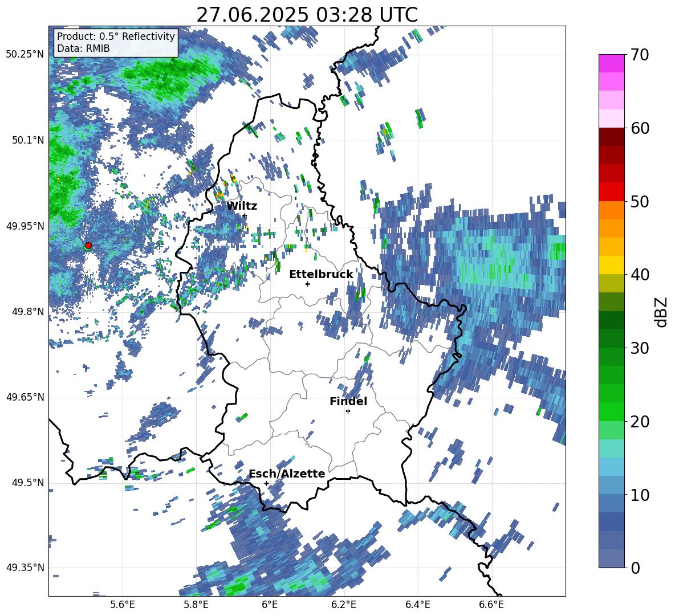Click the magenta top segment of colorbar
The width and height of the screenshot is (675, 616).
click(611, 63)
